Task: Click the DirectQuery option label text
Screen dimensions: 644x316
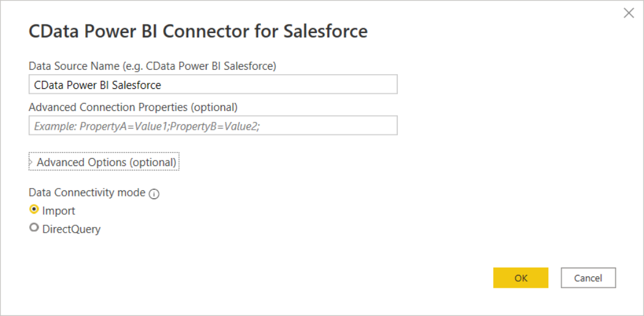Action: (x=71, y=230)
